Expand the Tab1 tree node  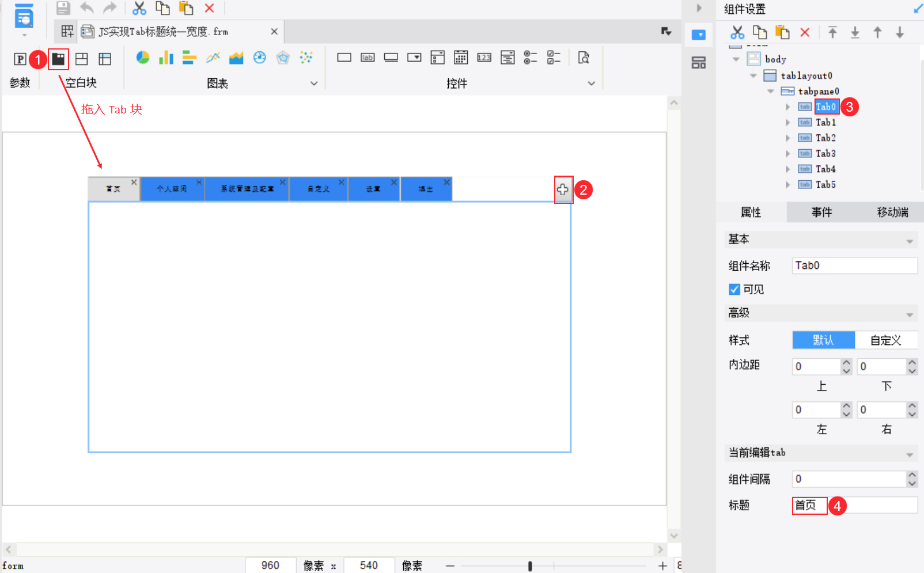[787, 122]
